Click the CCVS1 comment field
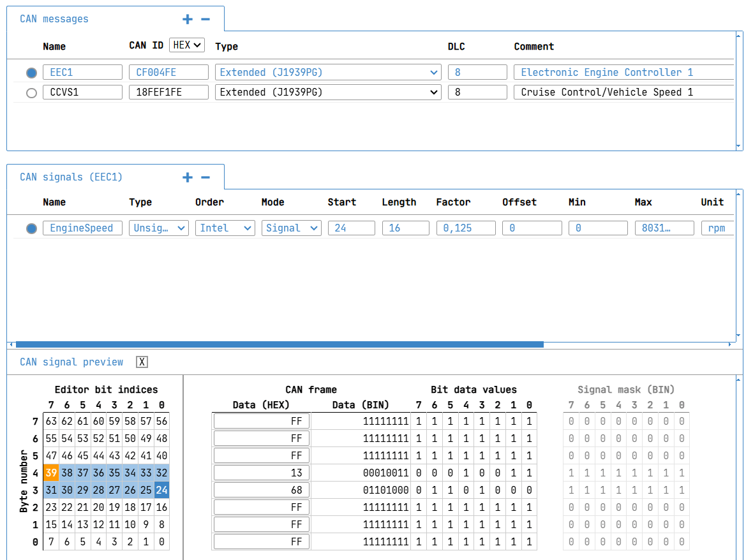The height and width of the screenshot is (560, 746). click(622, 92)
